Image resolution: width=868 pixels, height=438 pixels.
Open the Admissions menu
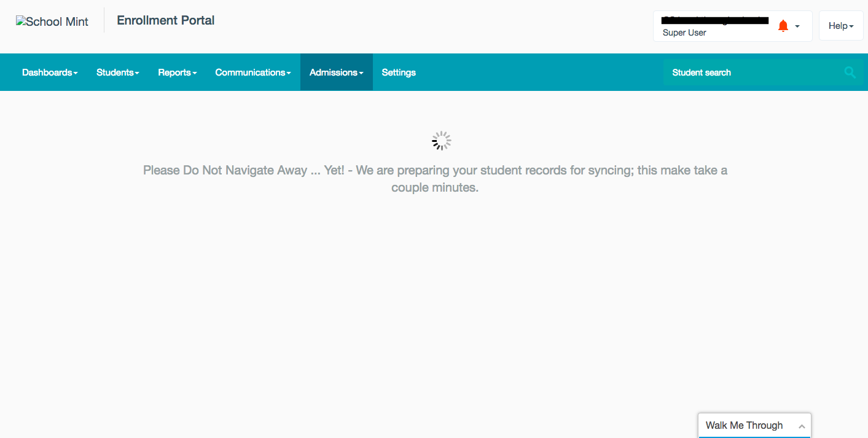click(337, 72)
